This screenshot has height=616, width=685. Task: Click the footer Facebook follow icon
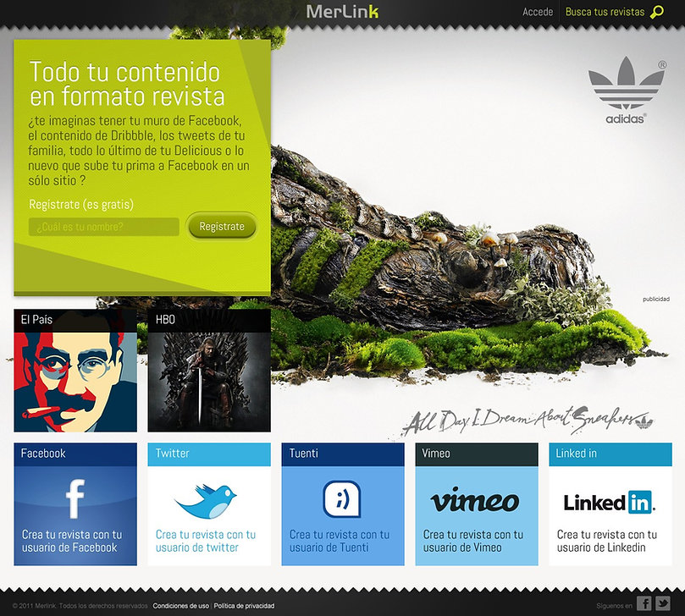click(644, 604)
